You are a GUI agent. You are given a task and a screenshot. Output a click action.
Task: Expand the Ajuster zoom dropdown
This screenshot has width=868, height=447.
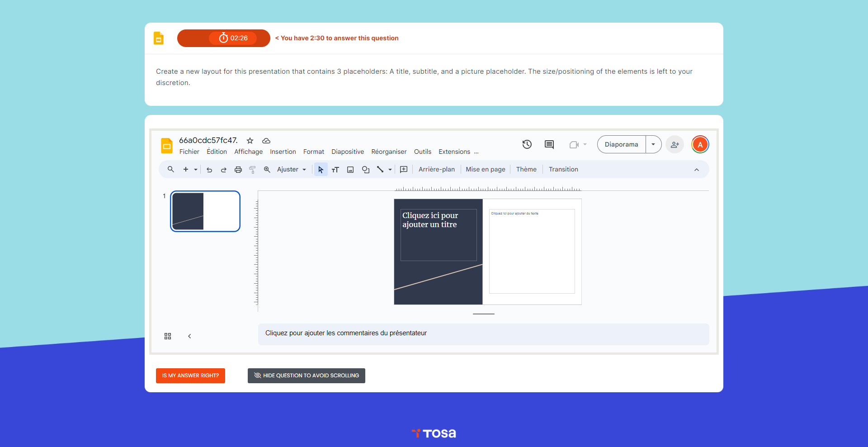(292, 170)
